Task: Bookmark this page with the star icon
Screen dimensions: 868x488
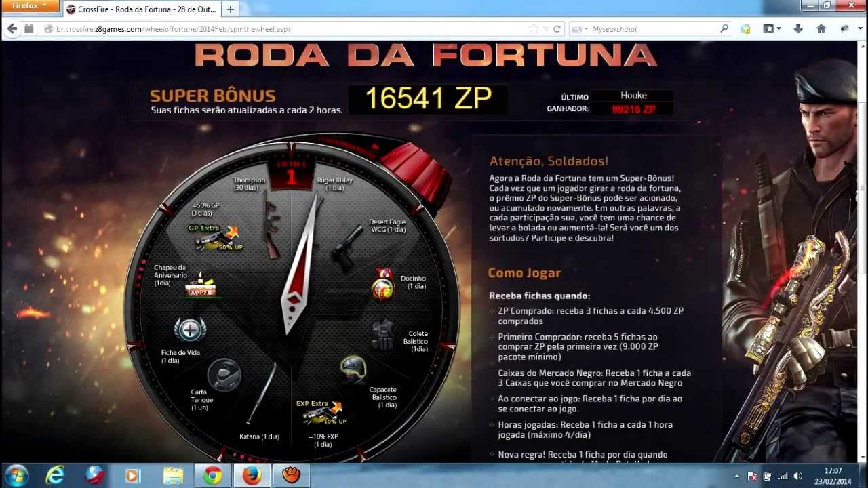Action: 534,29
